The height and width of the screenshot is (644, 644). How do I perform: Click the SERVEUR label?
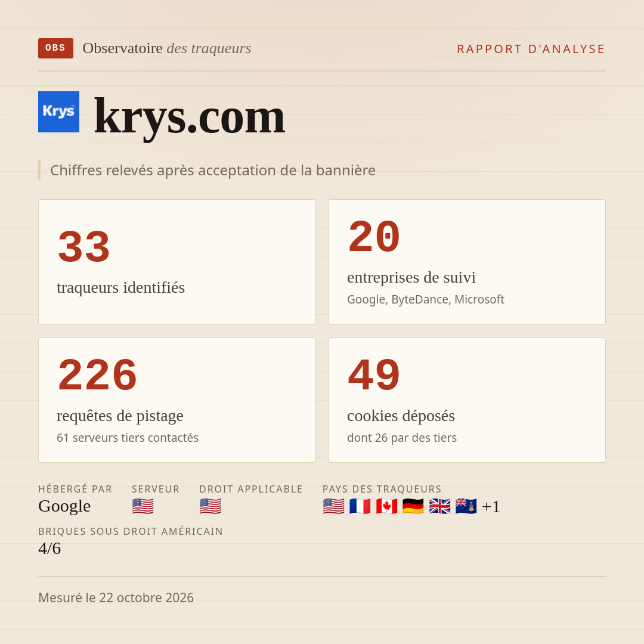coord(156,489)
